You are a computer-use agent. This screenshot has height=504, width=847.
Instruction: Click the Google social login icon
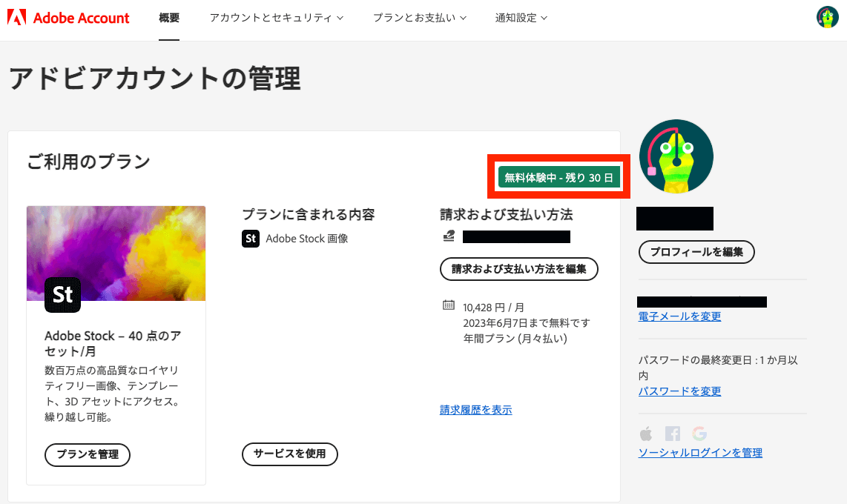[699, 434]
